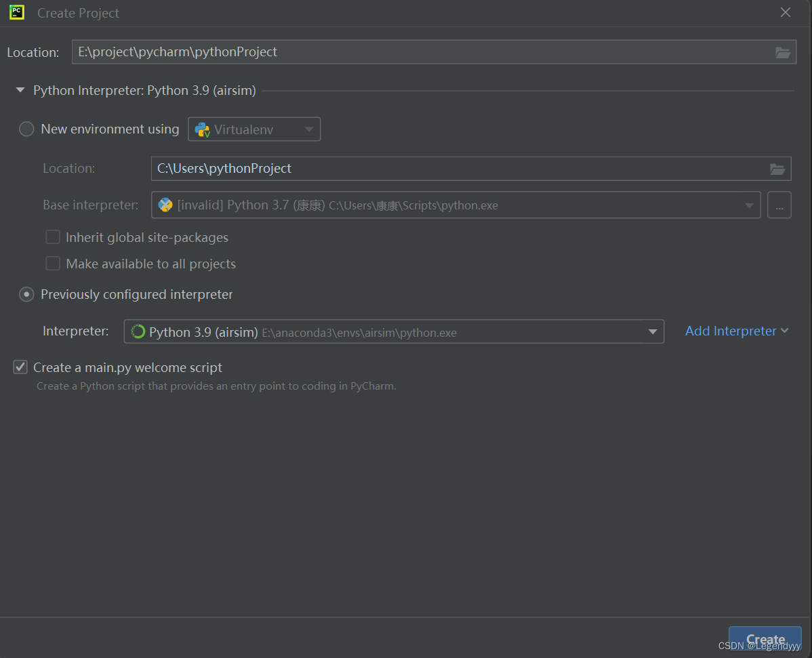Open the Interpreter combo box dropdown arrow

click(653, 332)
